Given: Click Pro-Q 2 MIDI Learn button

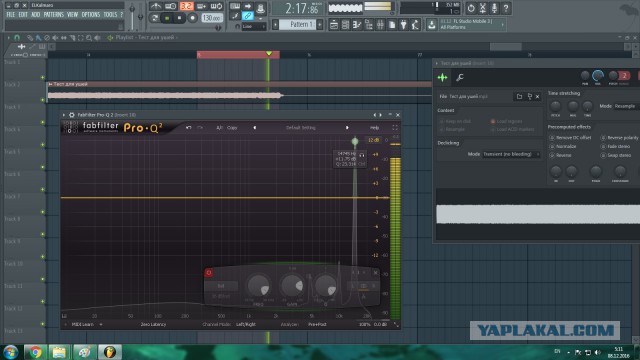Looking at the screenshot, I should pos(82,324).
